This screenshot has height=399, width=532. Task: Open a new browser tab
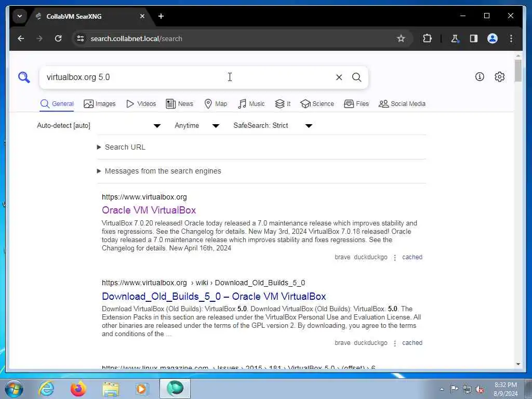point(161,16)
